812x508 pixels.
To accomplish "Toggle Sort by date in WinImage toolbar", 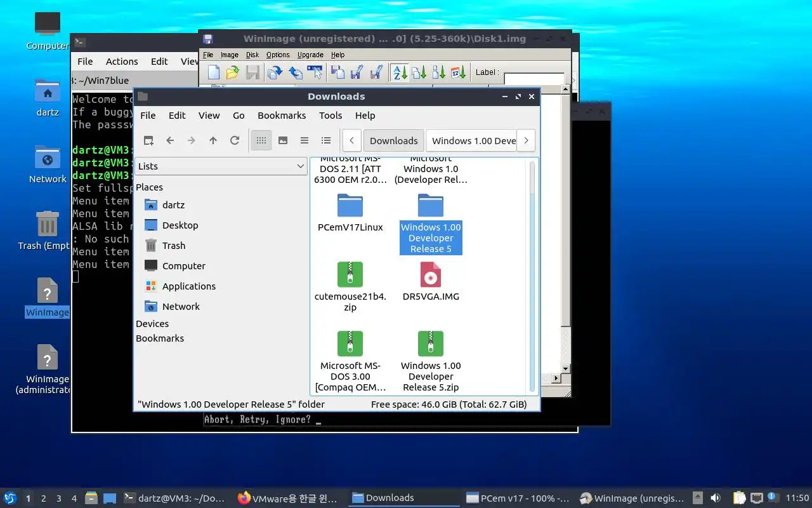I will 459,72.
